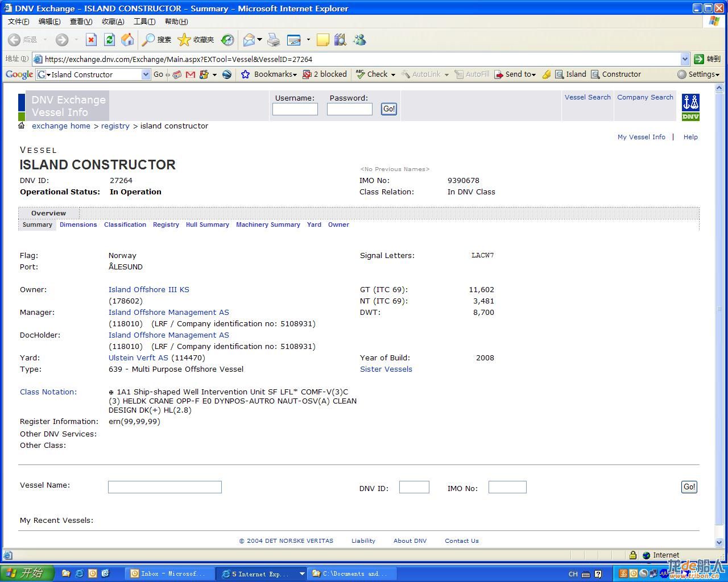Open Sister Vessels link
This screenshot has height=582, width=728.
(x=386, y=369)
